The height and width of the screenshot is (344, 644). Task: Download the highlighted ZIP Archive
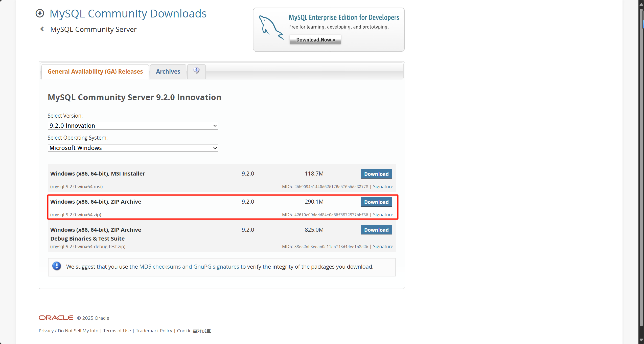click(x=376, y=202)
